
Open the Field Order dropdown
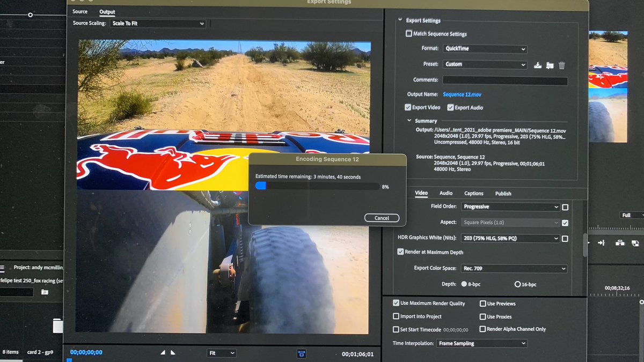510,206
